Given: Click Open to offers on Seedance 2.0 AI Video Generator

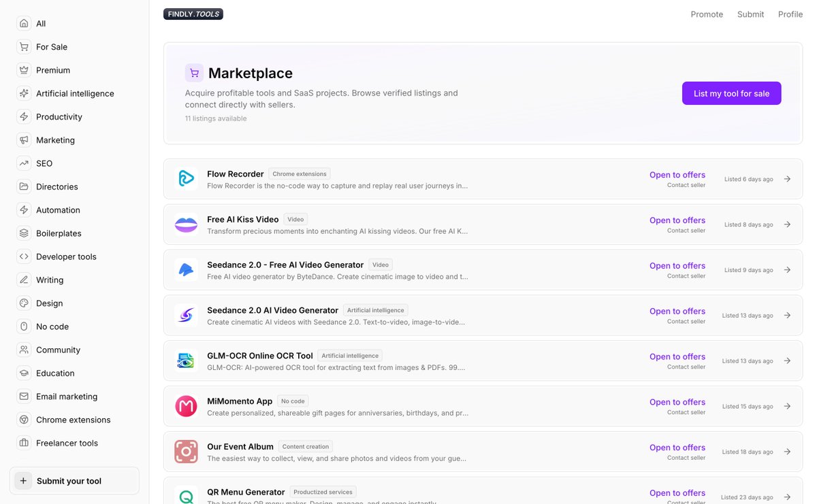Looking at the screenshot, I should (x=677, y=311).
